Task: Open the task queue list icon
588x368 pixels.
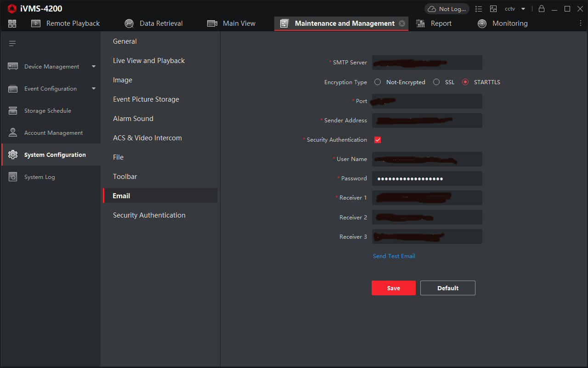Action: point(478,8)
